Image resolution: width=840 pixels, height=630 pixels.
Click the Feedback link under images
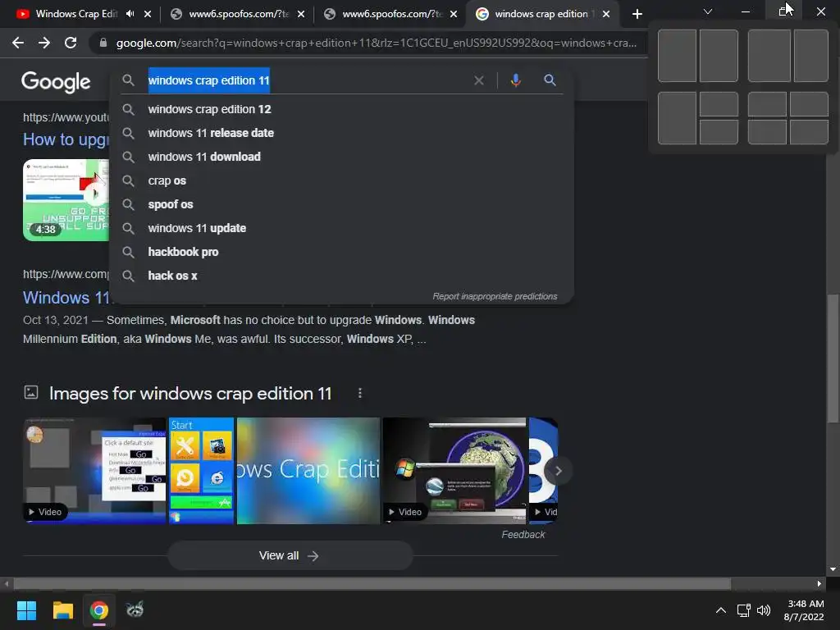click(x=523, y=535)
